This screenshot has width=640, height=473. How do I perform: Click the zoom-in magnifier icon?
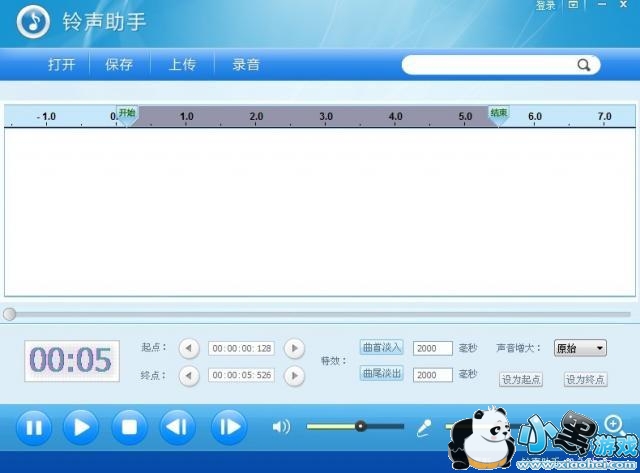[x=613, y=424]
